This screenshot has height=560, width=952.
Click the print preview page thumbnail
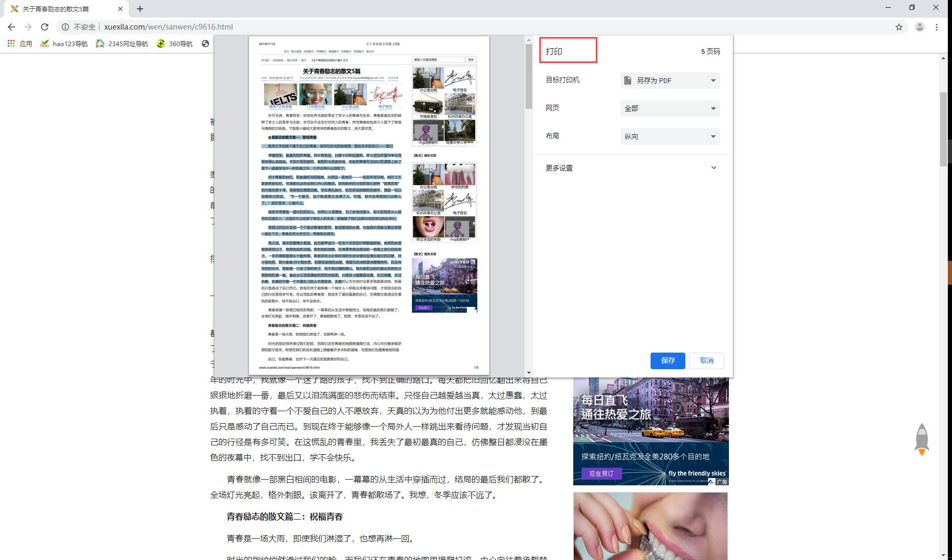coord(369,205)
